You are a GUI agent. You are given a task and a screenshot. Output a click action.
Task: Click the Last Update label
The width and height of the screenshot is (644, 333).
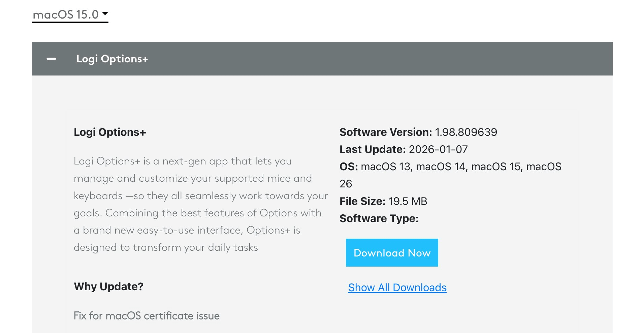373,149
